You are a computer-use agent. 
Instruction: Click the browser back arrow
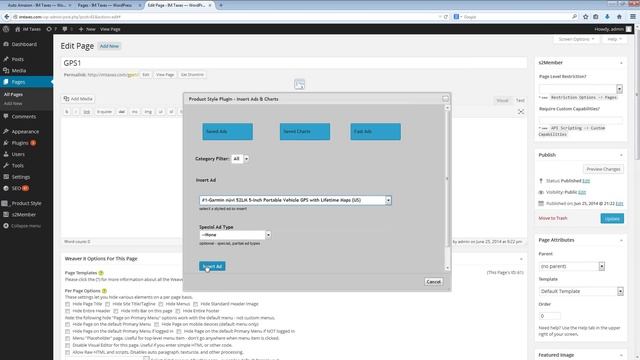(x=7, y=17)
